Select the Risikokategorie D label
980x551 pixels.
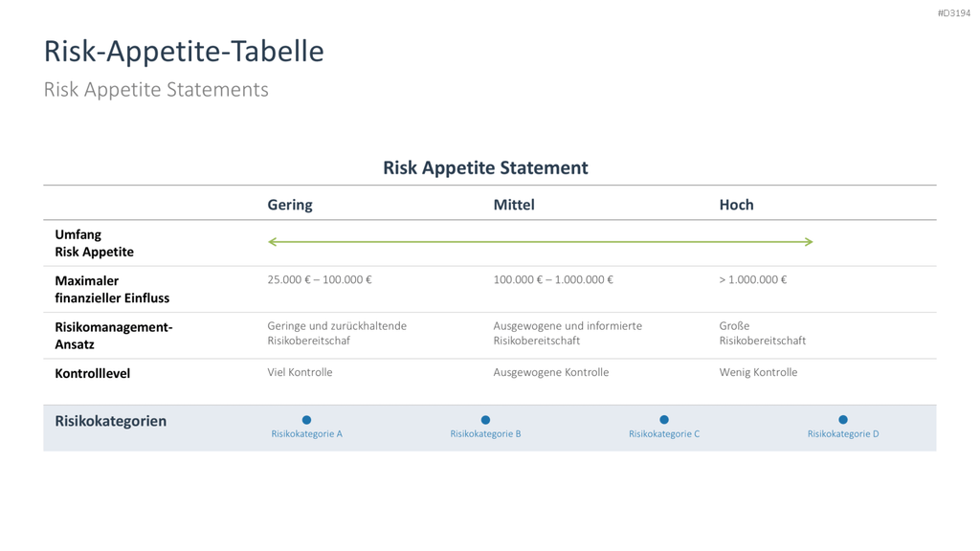[843, 433]
